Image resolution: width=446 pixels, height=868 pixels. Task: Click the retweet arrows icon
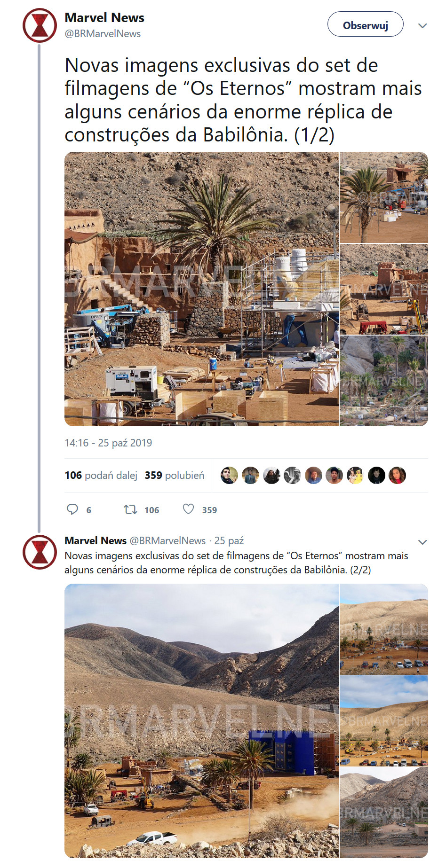[x=130, y=509]
